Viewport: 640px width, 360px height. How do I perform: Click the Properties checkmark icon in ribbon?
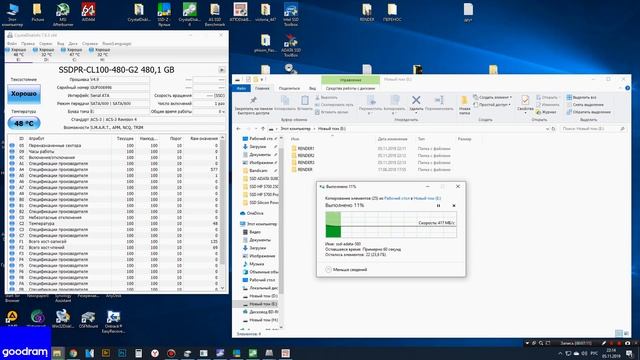click(x=525, y=100)
